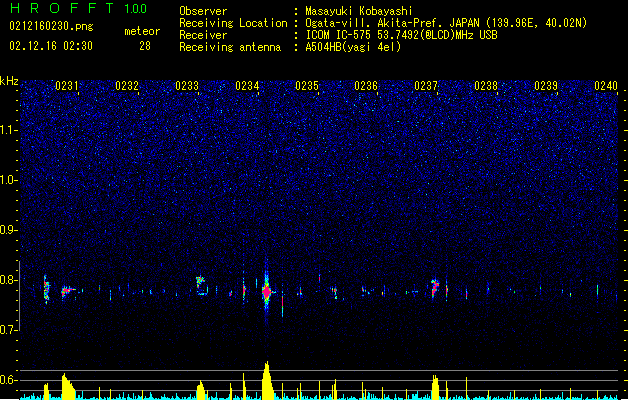The width and height of the screenshot is (629, 400).
Task: Click the Receiving antenna label
Action: coord(230,47)
